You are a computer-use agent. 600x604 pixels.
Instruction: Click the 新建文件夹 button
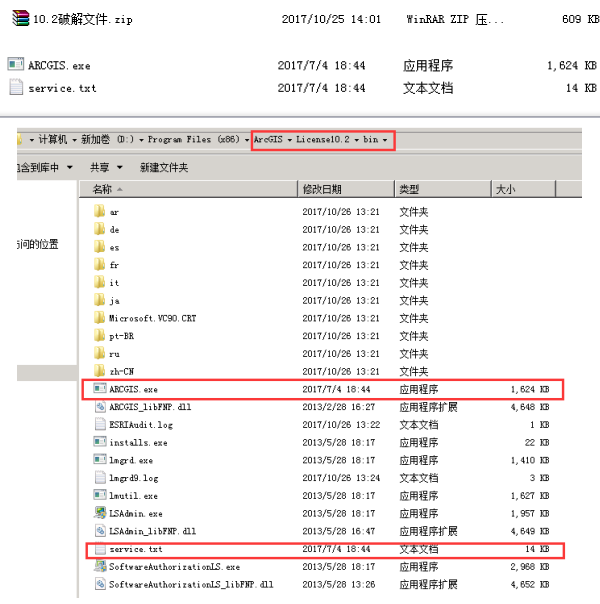click(x=164, y=168)
